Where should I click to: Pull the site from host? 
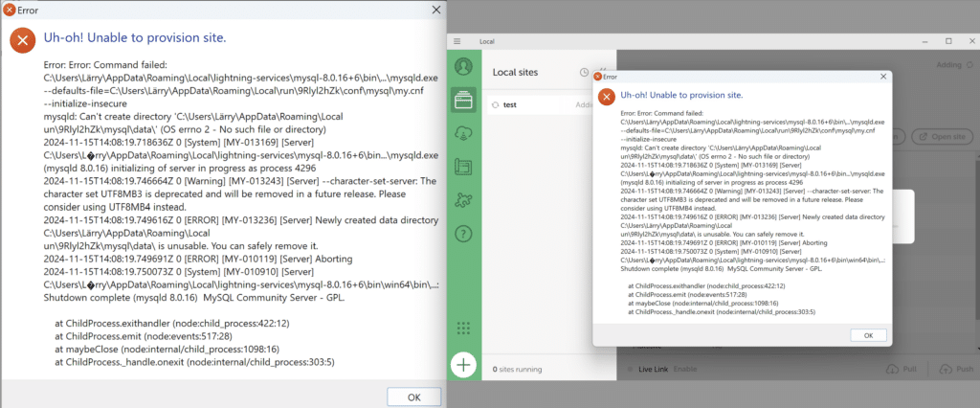point(902,369)
